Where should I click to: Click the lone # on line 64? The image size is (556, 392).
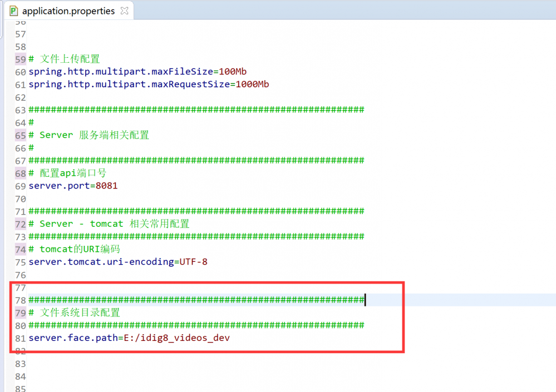click(31, 122)
